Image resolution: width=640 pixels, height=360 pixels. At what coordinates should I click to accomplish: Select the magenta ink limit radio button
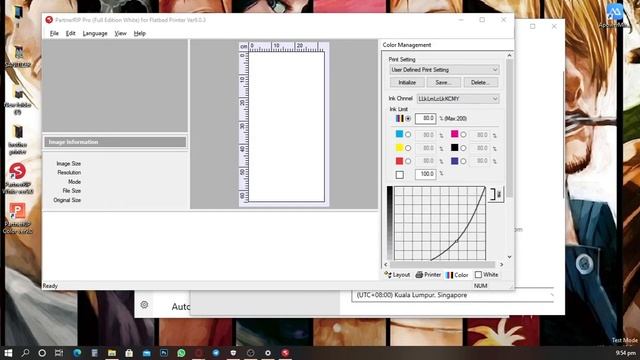point(463,135)
